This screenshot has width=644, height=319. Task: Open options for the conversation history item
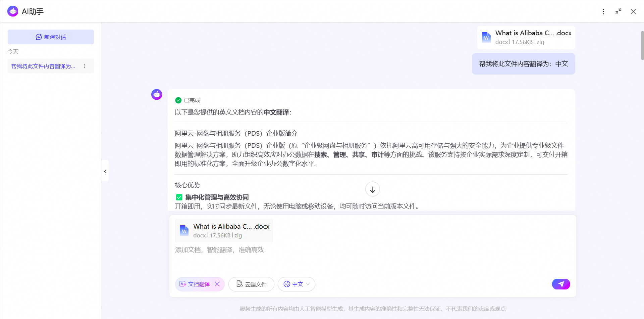point(84,66)
